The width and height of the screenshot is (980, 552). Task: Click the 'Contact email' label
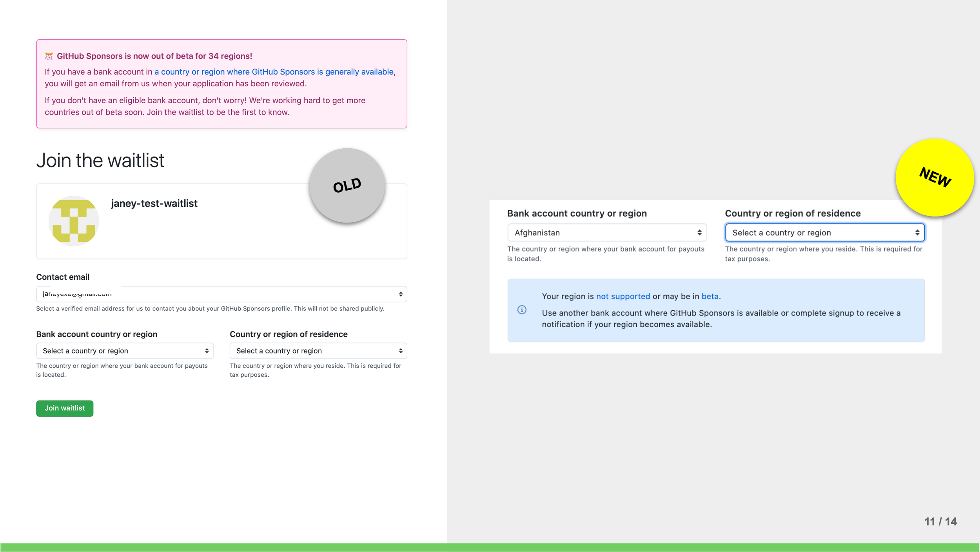(x=63, y=277)
